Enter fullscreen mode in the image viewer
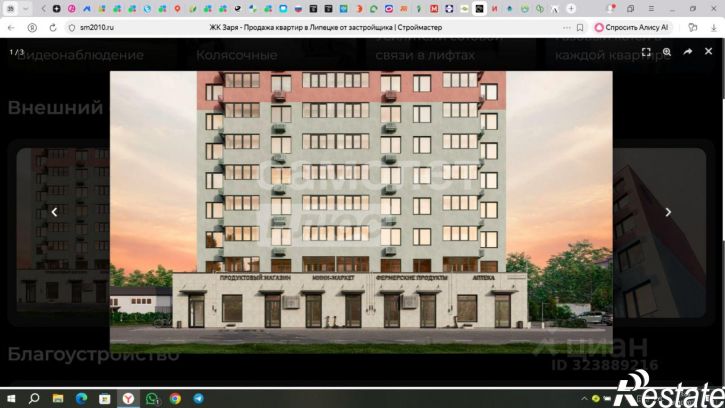725x408 pixels. tap(646, 51)
